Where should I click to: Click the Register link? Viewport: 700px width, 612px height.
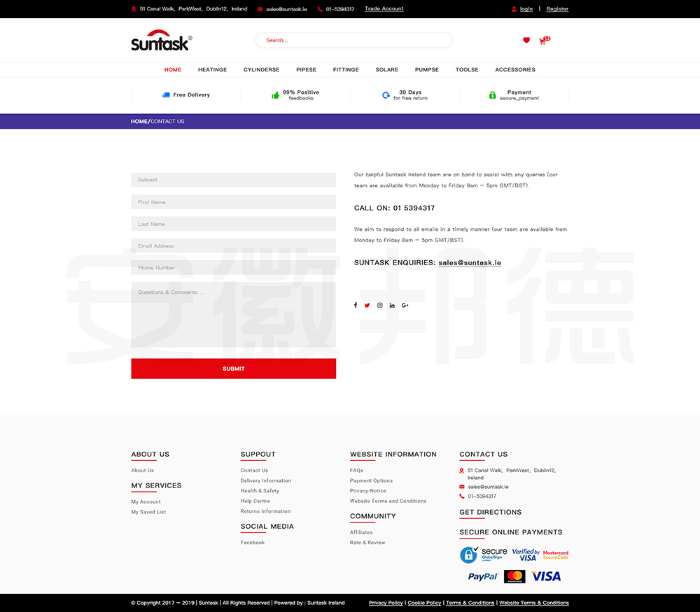click(x=557, y=9)
